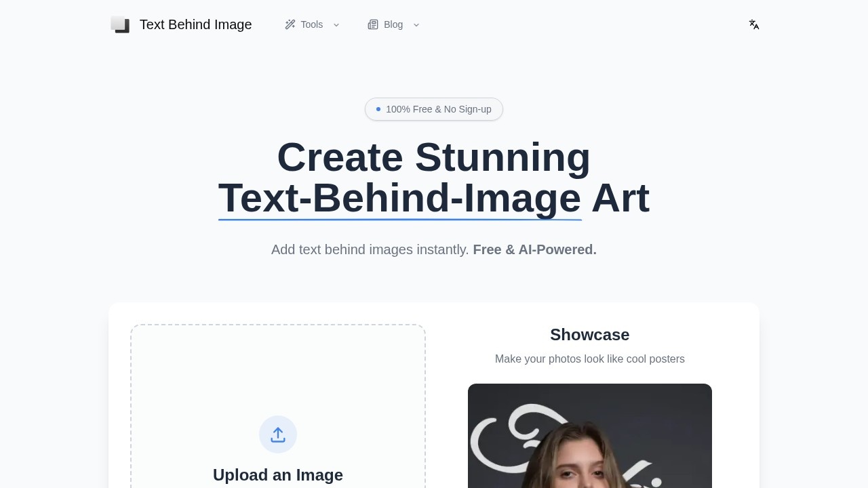868x488 pixels.
Task: Click the bold Free & AI-Powered text
Action: point(534,249)
